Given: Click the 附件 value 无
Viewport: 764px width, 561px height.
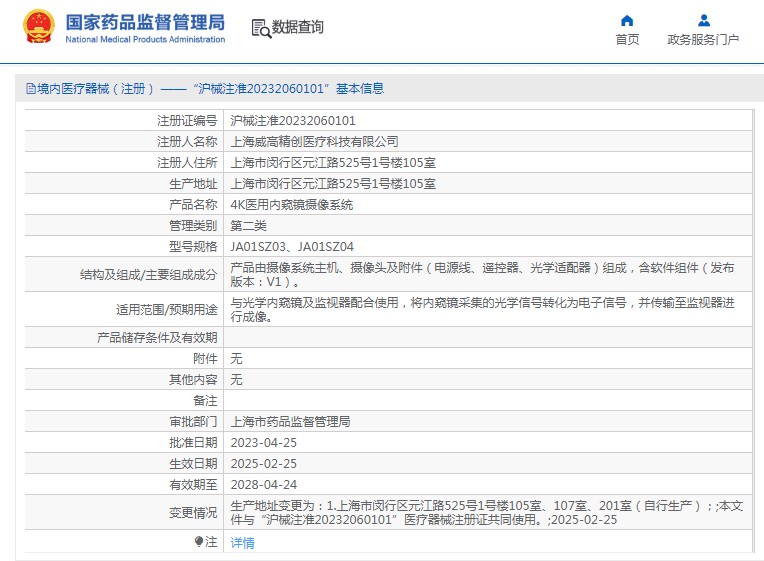Looking at the screenshot, I should [x=236, y=358].
